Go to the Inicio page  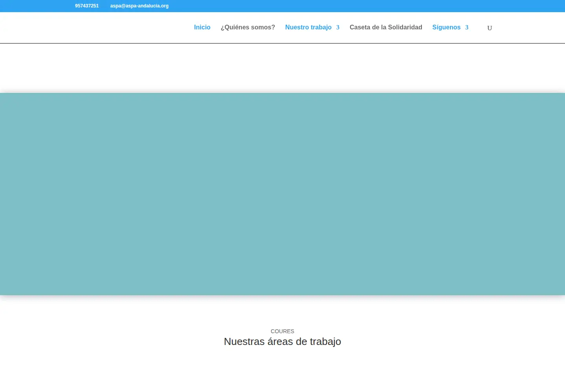coord(202,27)
